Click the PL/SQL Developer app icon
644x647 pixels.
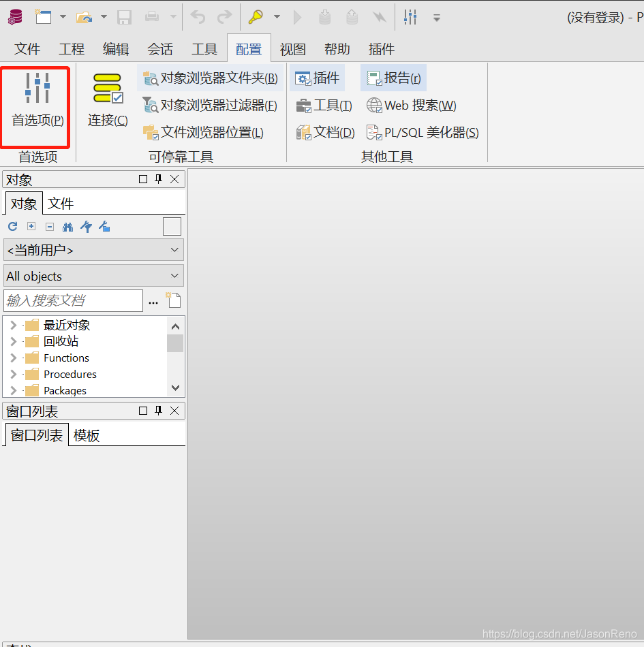coord(16,17)
